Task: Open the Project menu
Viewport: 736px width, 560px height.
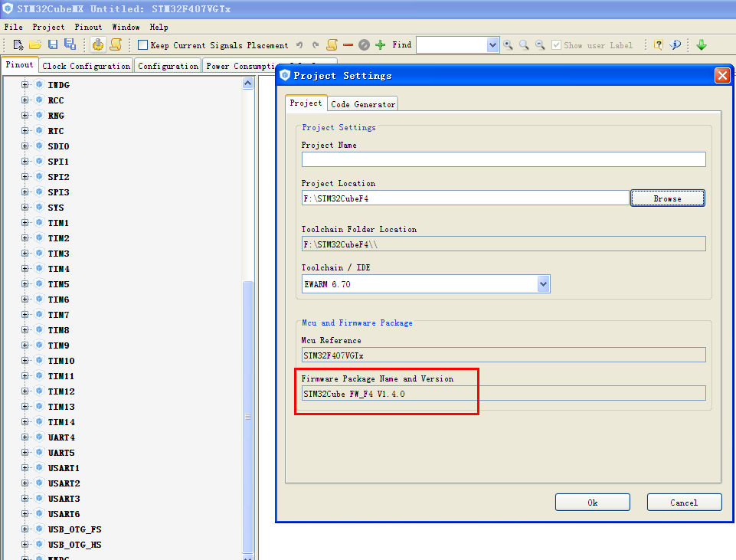Action: tap(48, 28)
